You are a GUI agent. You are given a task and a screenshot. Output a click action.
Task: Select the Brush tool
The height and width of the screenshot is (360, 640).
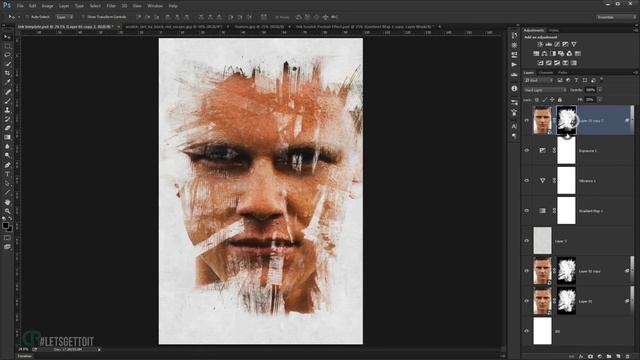[7, 100]
